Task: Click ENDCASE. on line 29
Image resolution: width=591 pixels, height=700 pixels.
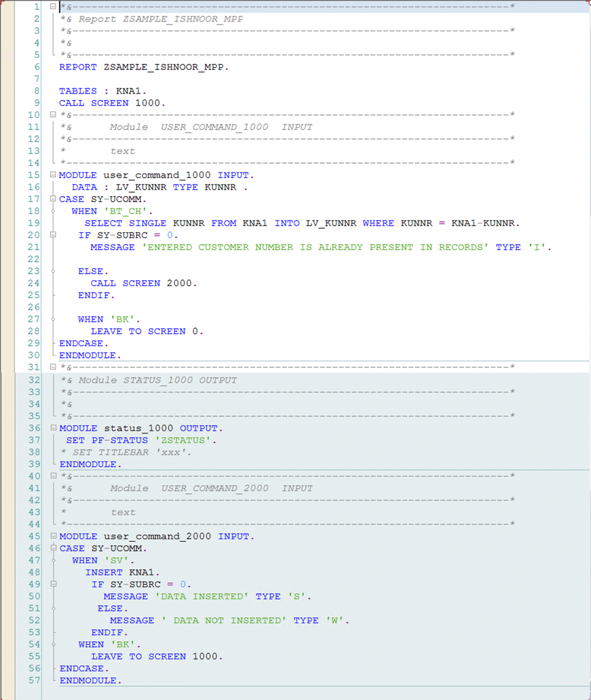Action: tap(84, 343)
